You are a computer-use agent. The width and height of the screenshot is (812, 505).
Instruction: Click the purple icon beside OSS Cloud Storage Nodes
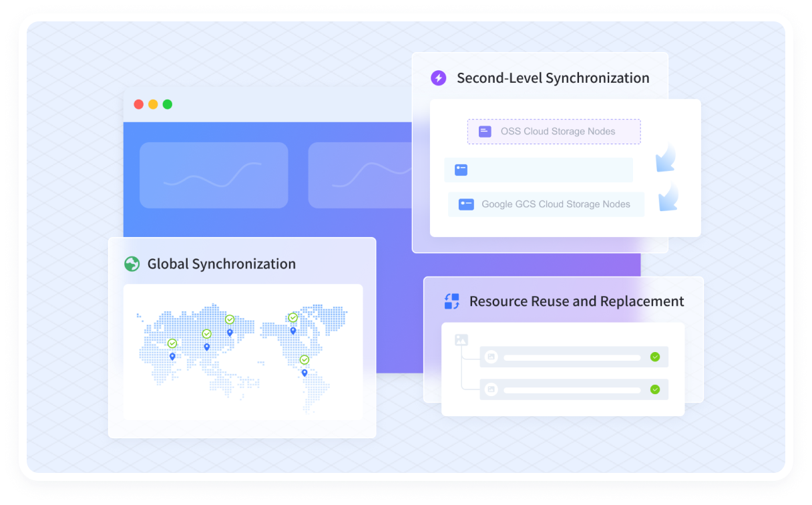pyautogui.click(x=485, y=132)
